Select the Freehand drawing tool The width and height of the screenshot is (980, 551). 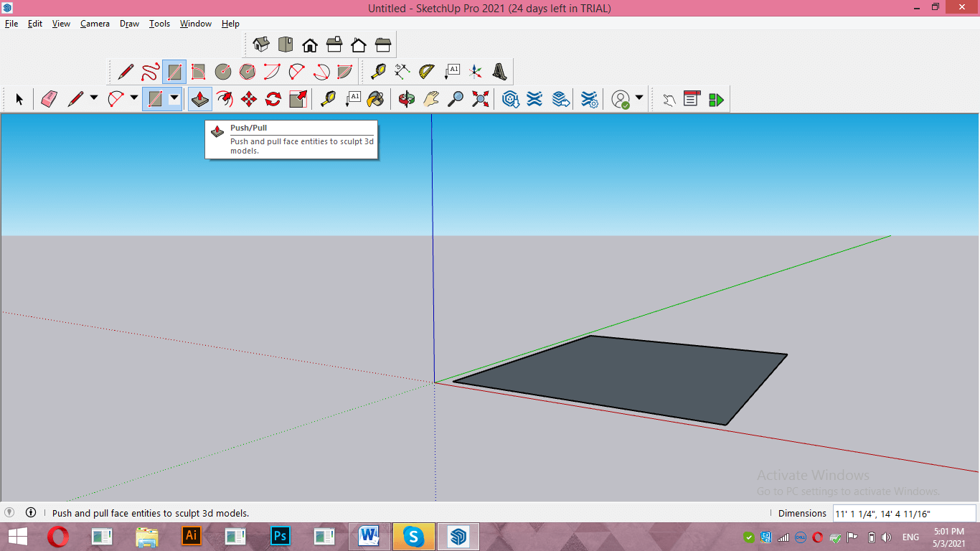coord(150,72)
